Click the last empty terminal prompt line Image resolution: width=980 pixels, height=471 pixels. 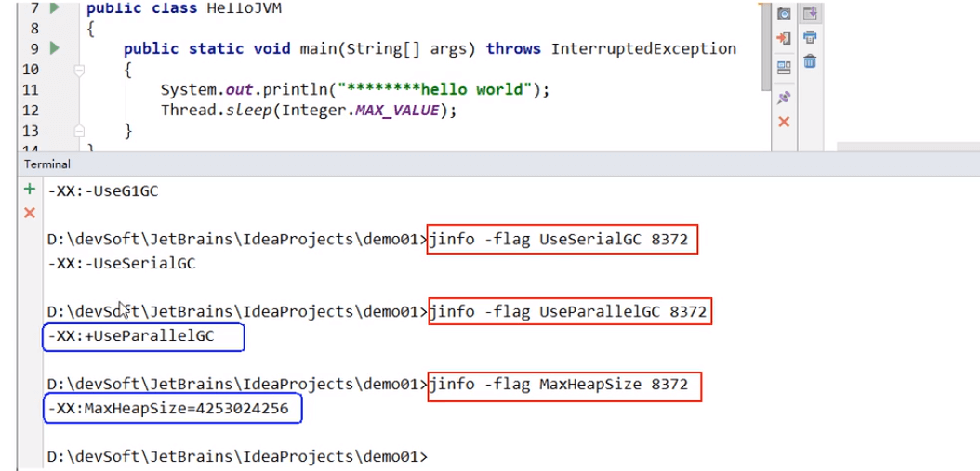pyautogui.click(x=237, y=455)
